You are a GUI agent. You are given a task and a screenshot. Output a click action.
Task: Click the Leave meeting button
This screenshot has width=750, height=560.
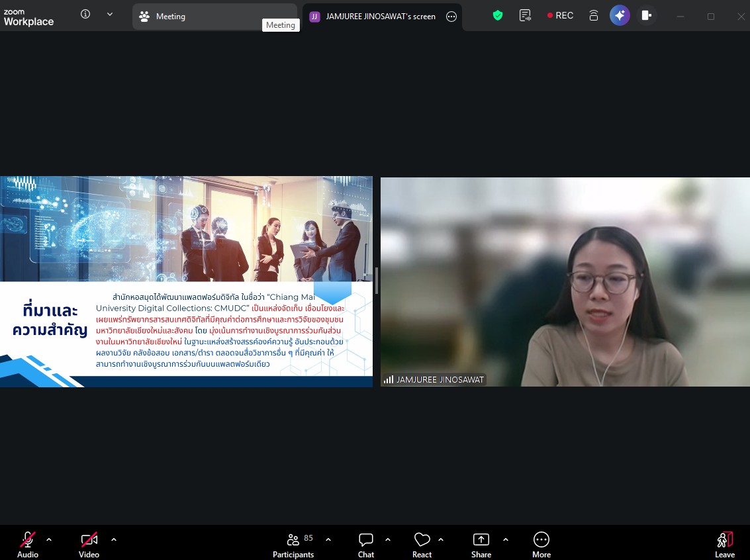click(x=725, y=545)
